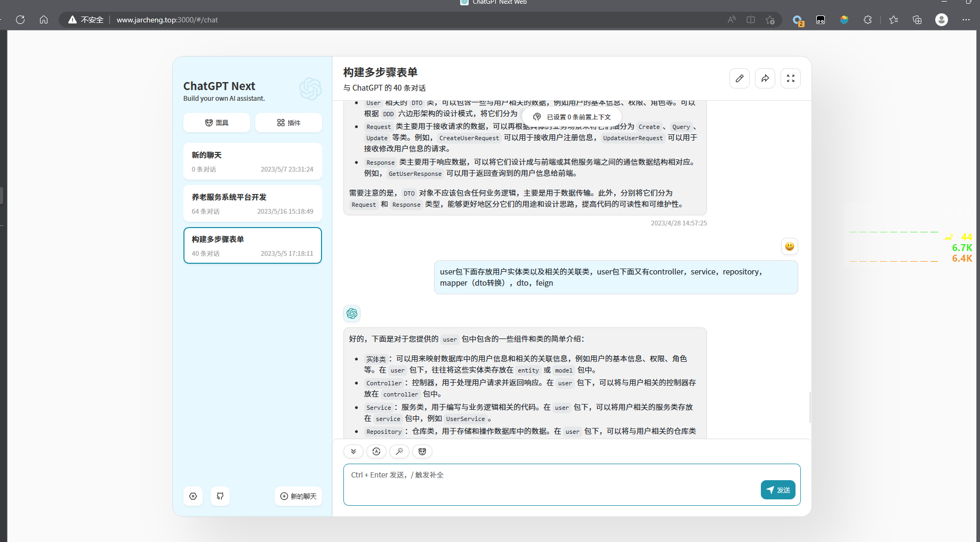The height and width of the screenshot is (542, 980).
Task: Open favorites list icon in toolbar
Action: click(894, 20)
